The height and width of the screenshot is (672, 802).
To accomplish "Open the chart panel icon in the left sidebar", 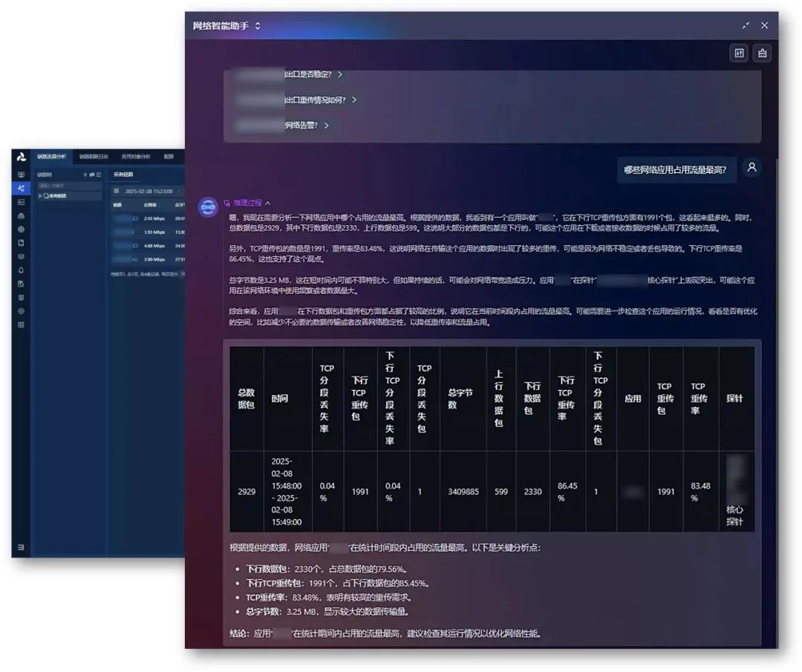I will point(21,202).
